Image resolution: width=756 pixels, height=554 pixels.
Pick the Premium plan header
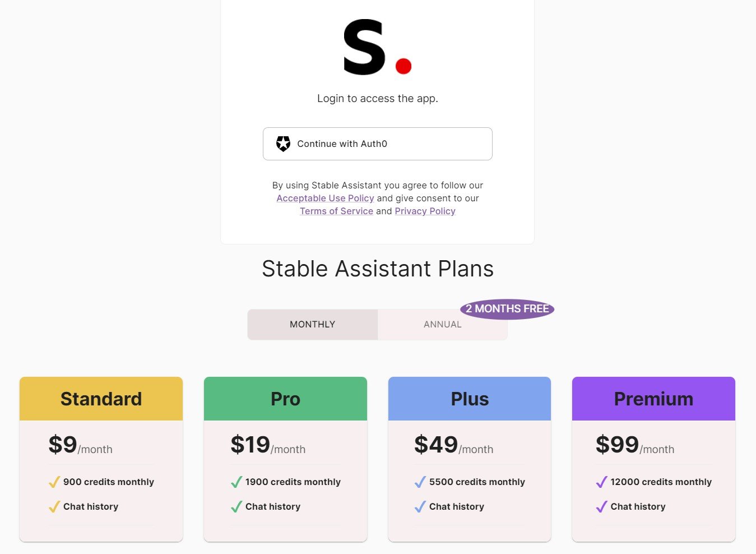click(x=653, y=399)
